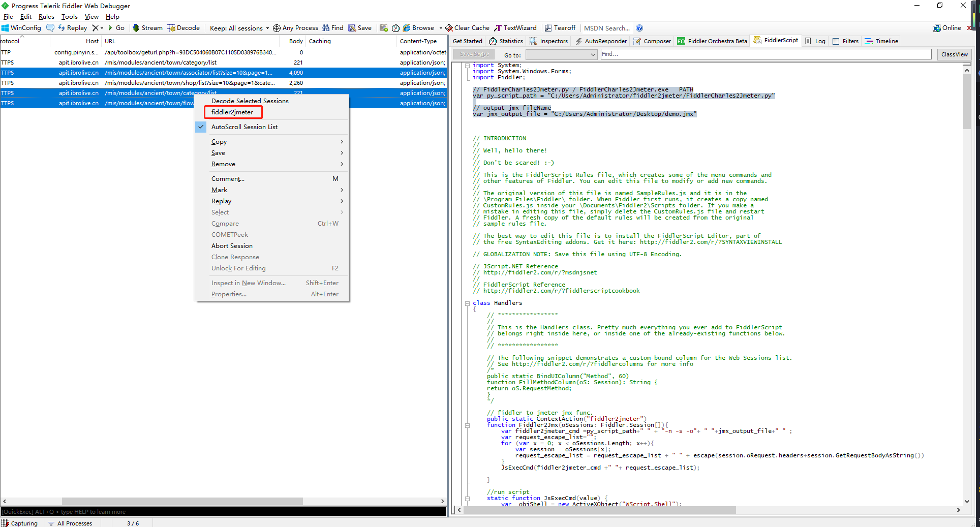Open the View menu
Screen dimensions: 980x527
tap(91, 17)
